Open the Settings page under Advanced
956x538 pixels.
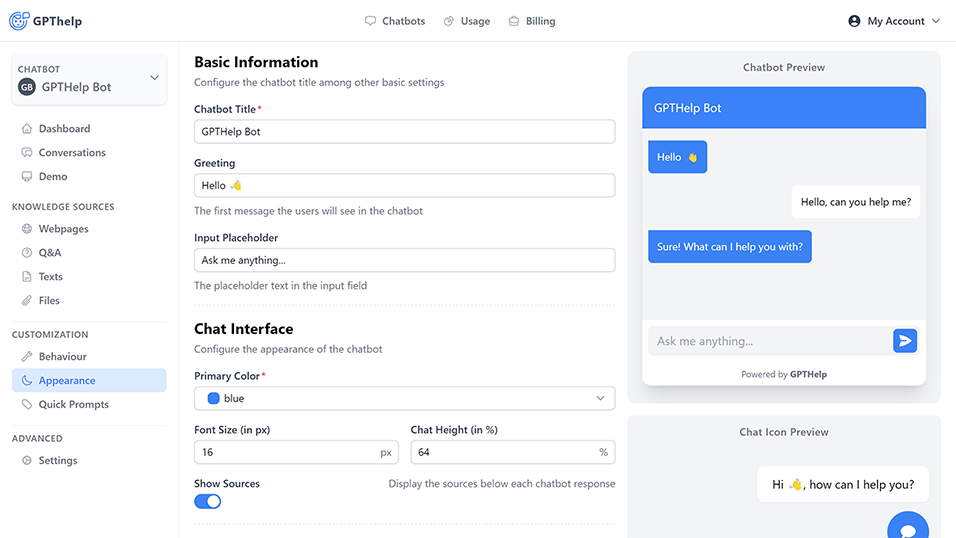point(57,461)
